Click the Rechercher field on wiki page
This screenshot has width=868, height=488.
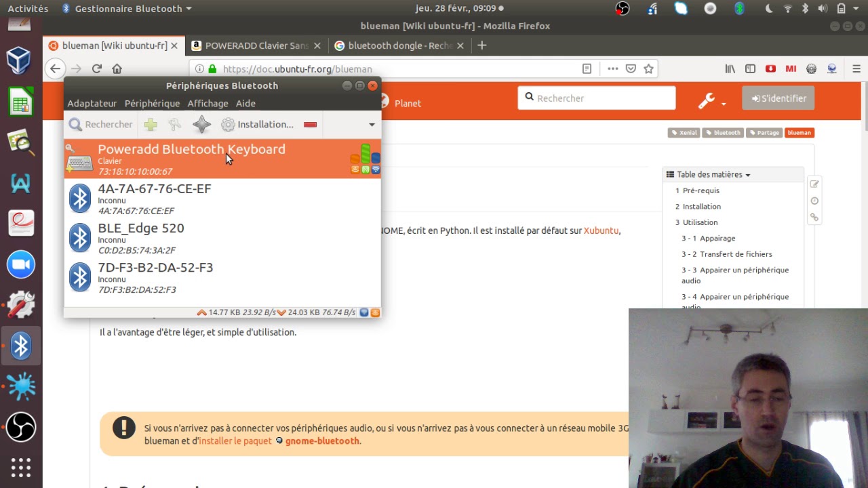597,98
